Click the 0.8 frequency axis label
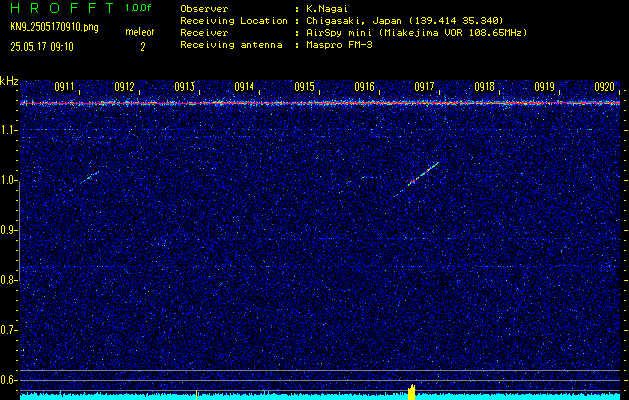The image size is (629, 400). tap(8, 280)
